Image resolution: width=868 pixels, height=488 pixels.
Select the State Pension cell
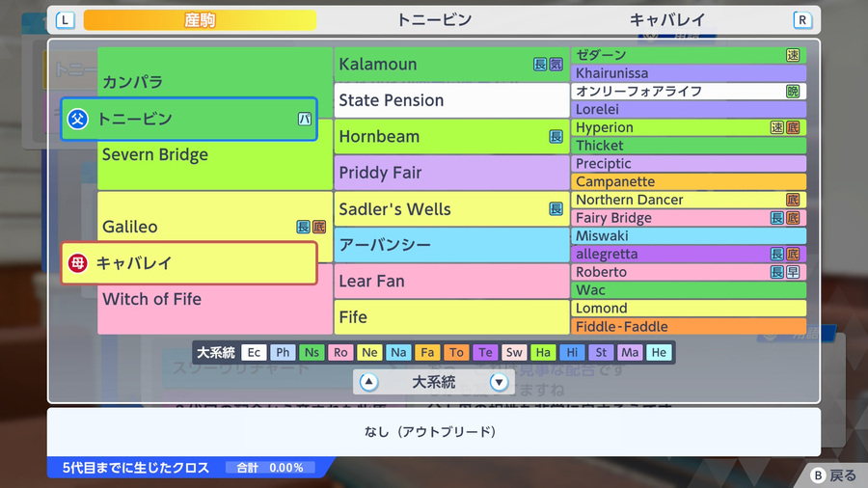tap(451, 100)
